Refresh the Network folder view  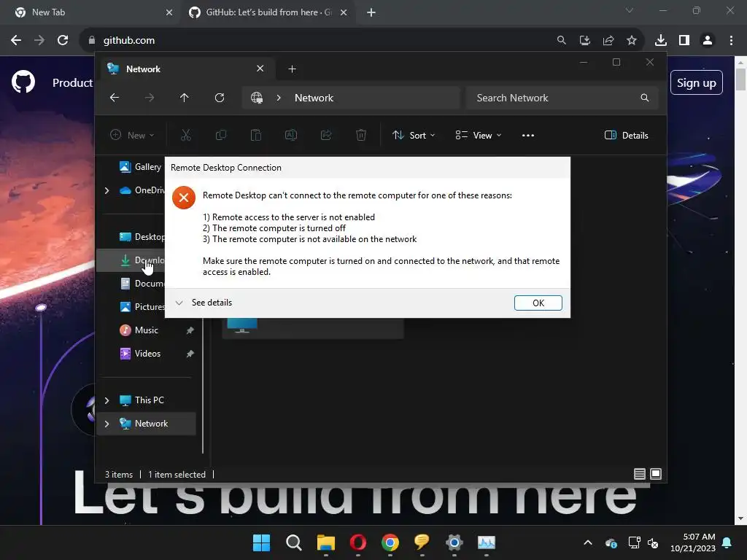219,98
